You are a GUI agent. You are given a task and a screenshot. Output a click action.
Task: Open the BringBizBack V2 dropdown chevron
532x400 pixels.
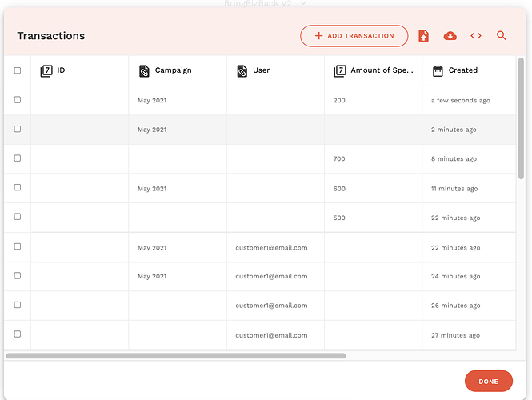click(x=303, y=3)
